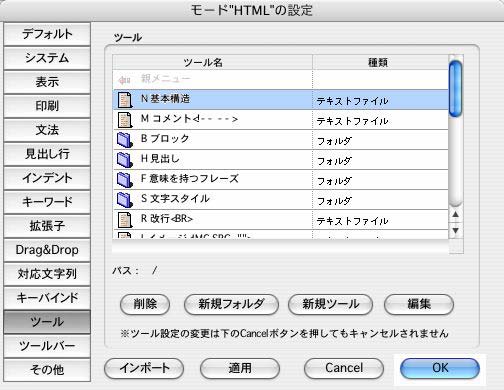Select the F 意味を持つフレーズ row name
This screenshot has width=504, height=390.
point(190,179)
